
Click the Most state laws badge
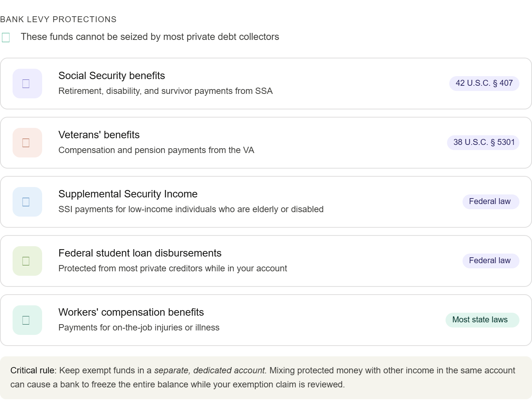[482, 320]
